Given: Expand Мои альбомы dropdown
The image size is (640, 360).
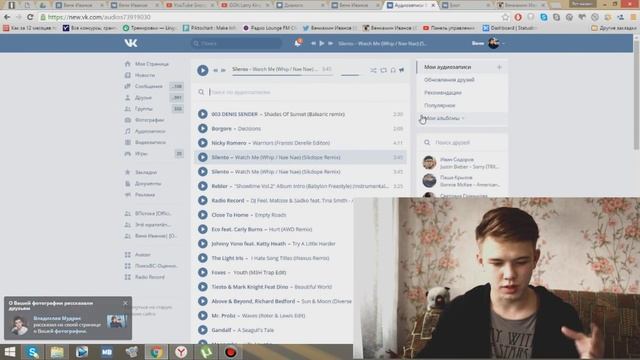Looking at the screenshot, I should 444,118.
